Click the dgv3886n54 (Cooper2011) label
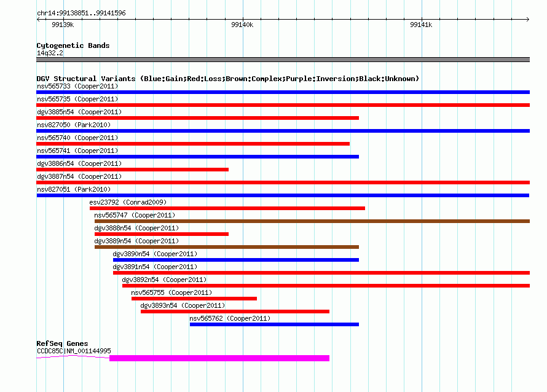547x392 pixels. click(79, 163)
